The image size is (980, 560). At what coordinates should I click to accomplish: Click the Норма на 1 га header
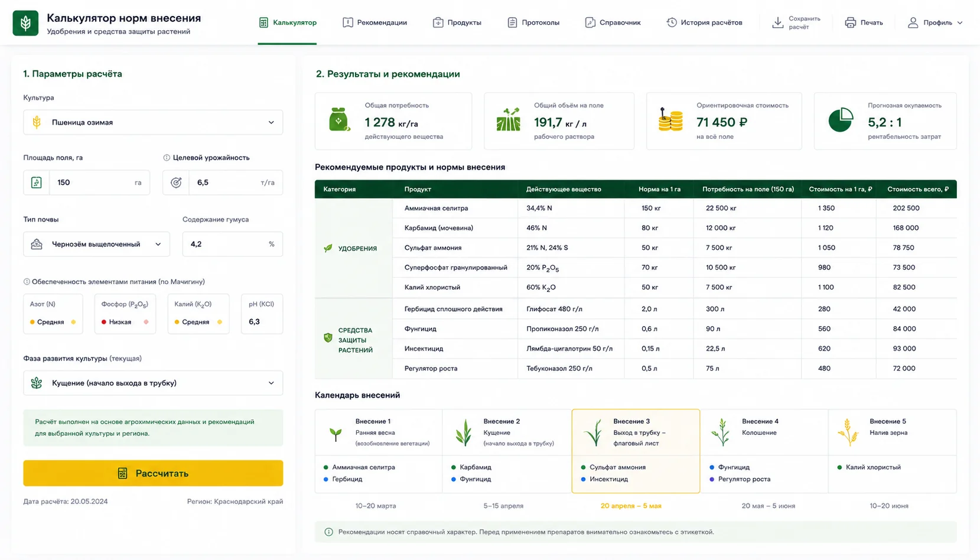[x=659, y=189]
